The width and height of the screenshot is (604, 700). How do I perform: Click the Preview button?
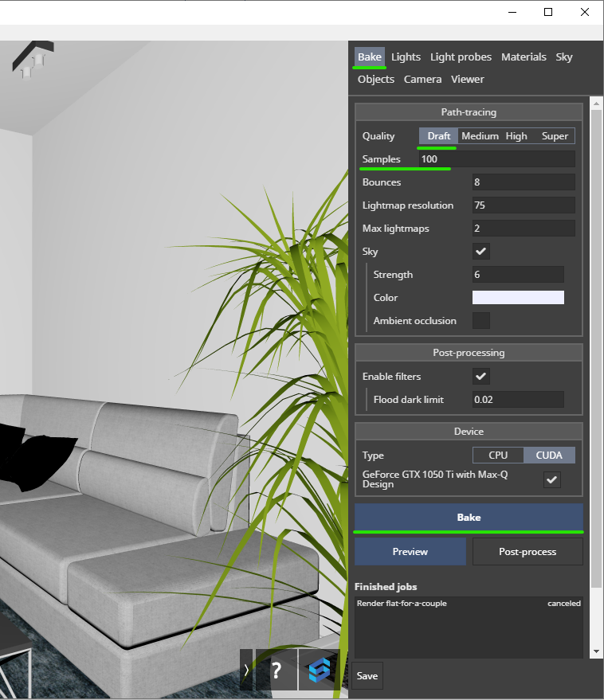[x=410, y=552]
